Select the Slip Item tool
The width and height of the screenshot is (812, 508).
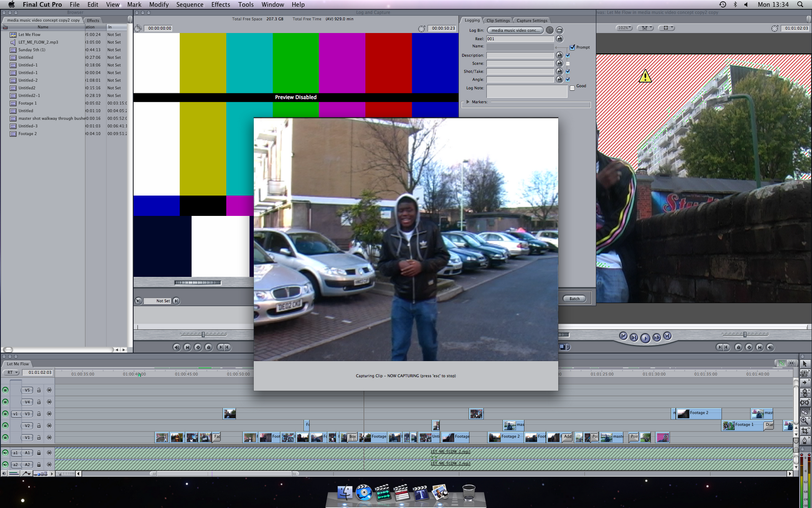coord(804,402)
